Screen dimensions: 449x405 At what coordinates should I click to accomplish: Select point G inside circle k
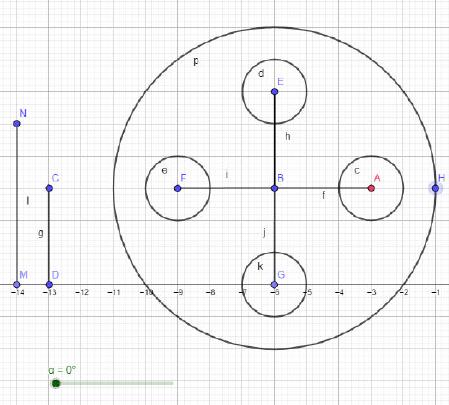[x=274, y=285]
